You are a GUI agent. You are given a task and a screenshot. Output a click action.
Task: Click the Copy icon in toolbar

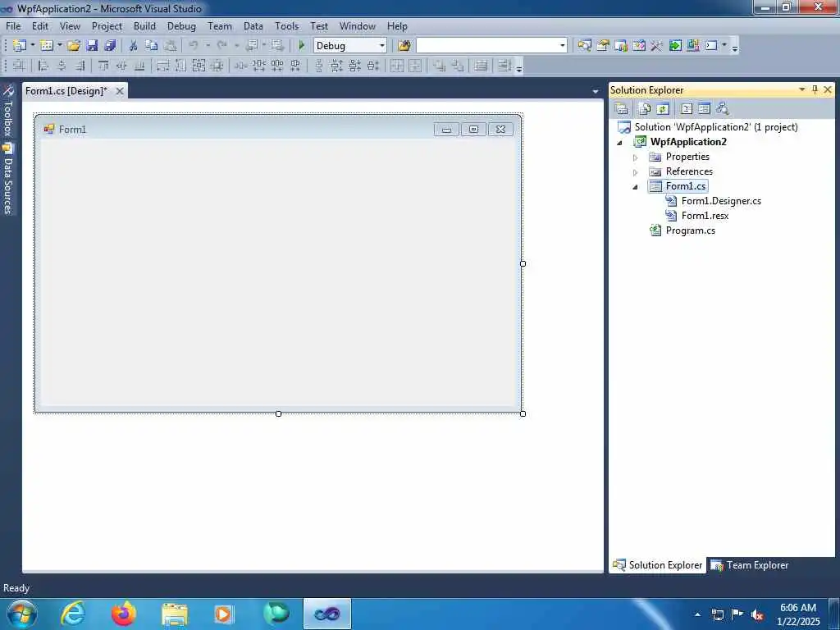152,46
